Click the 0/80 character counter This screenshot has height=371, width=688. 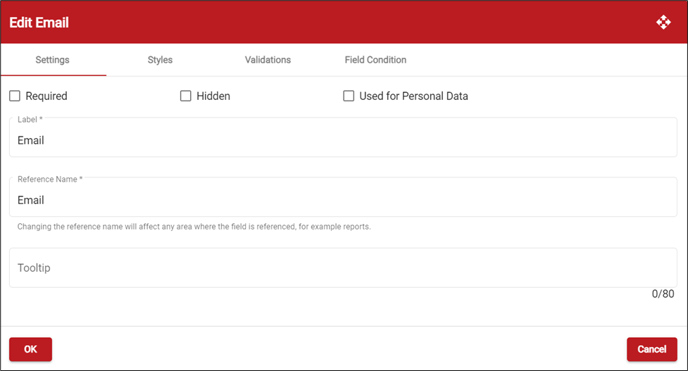[663, 294]
